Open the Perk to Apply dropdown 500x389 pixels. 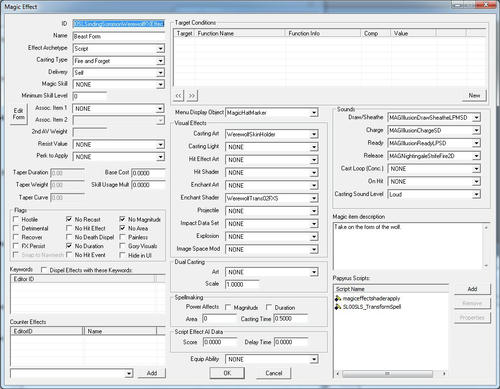click(x=160, y=157)
